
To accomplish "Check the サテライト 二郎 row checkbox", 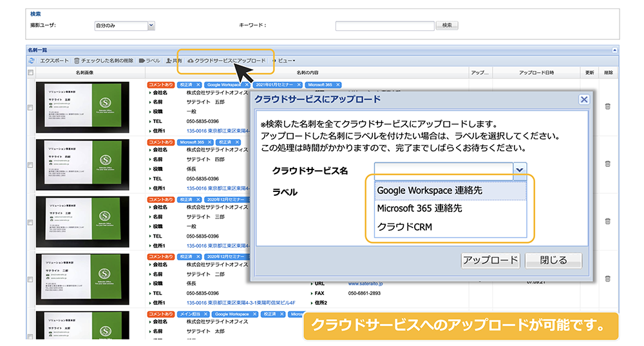I will coord(30,280).
